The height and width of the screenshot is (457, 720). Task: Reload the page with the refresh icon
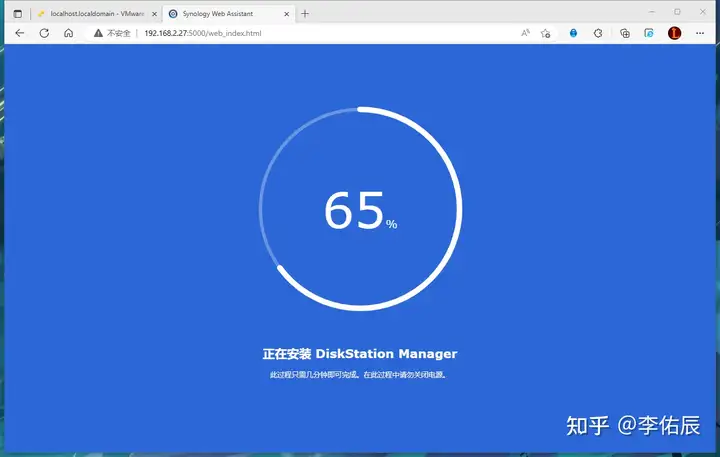pyautogui.click(x=44, y=33)
